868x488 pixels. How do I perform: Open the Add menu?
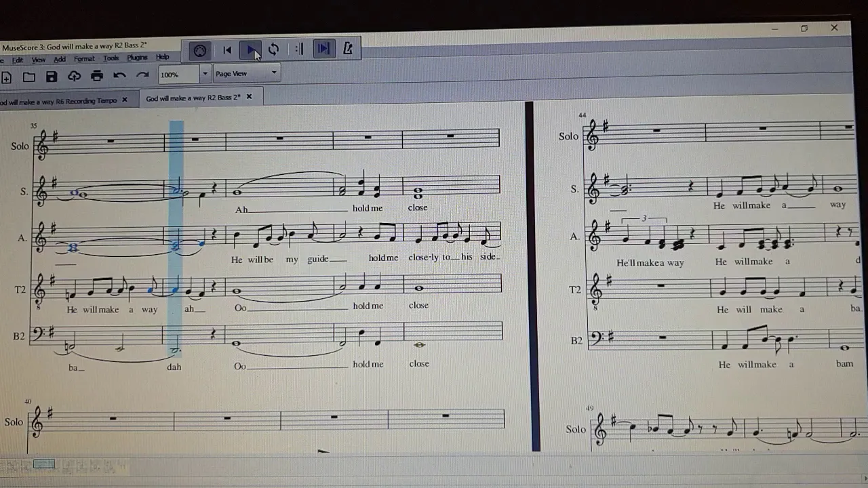(x=60, y=60)
